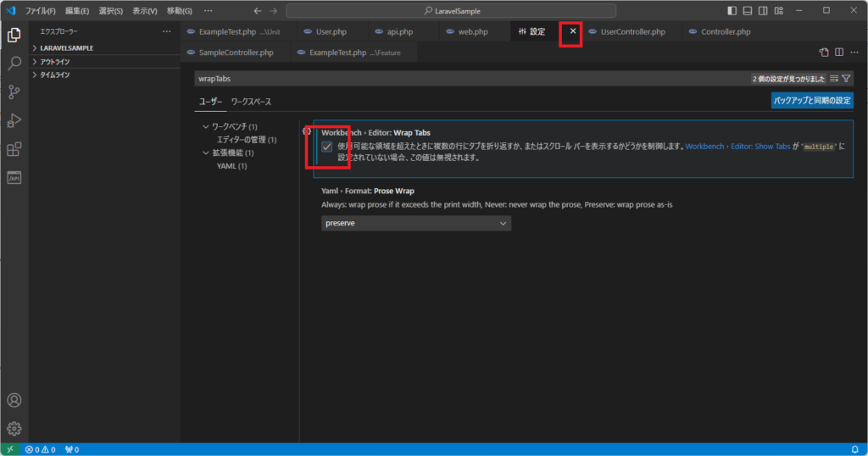
Task: Select YAML (1) in settings tree
Action: 232,166
